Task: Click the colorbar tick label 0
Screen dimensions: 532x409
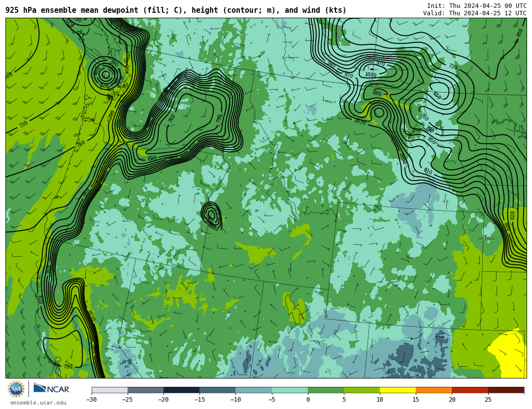Action: pos(308,400)
